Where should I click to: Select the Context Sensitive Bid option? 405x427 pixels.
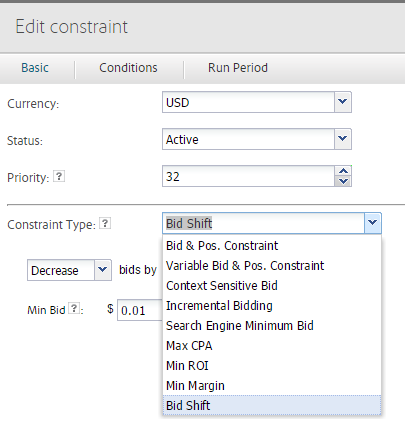(272, 286)
